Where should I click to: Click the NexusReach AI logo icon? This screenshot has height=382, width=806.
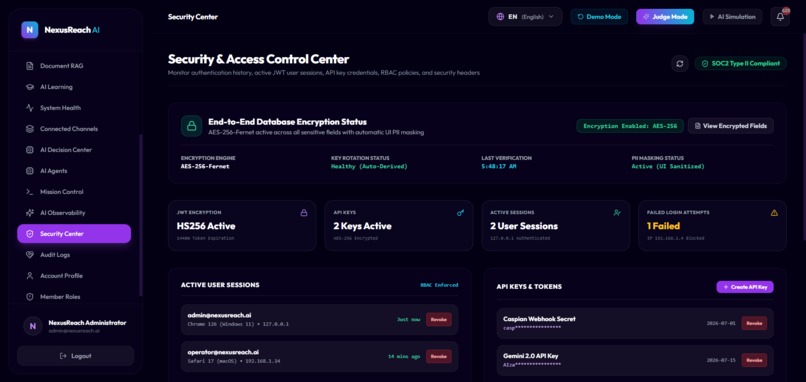pyautogui.click(x=30, y=30)
